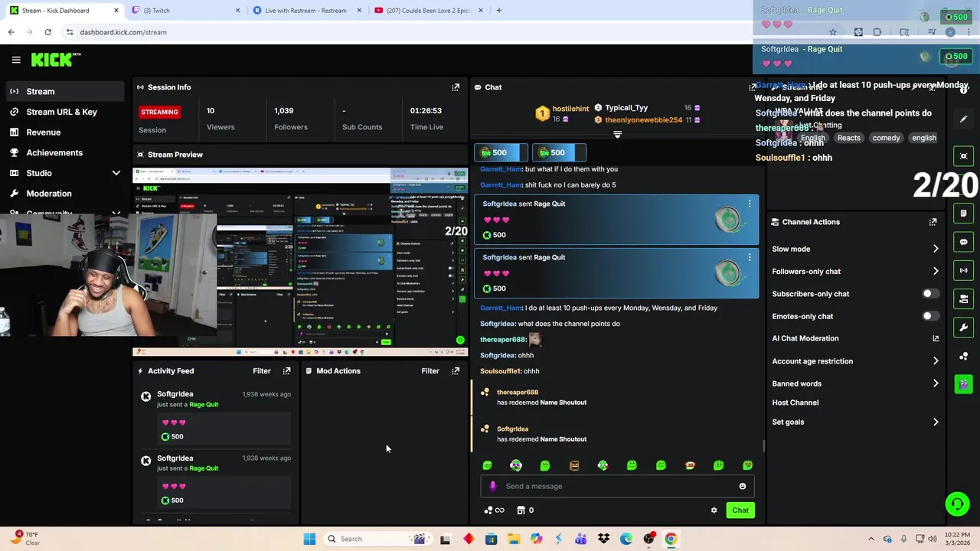Toggle the stream preview sidebar icon

pyautogui.click(x=964, y=156)
